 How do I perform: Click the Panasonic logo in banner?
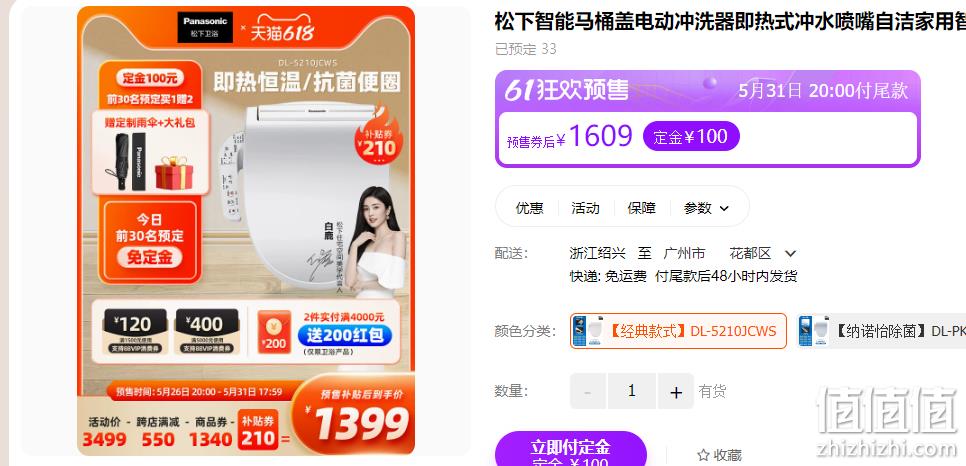click(205, 27)
